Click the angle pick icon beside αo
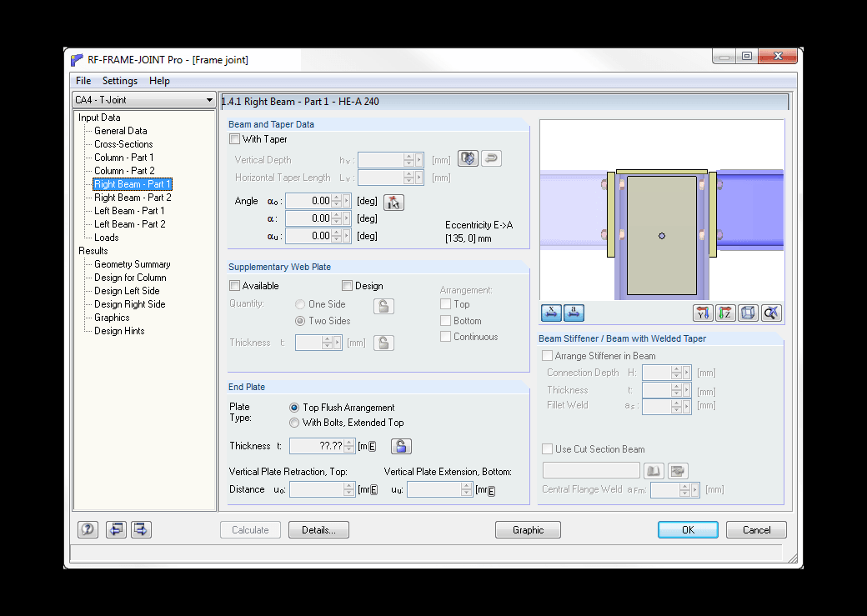This screenshot has height=616, width=867. click(393, 203)
